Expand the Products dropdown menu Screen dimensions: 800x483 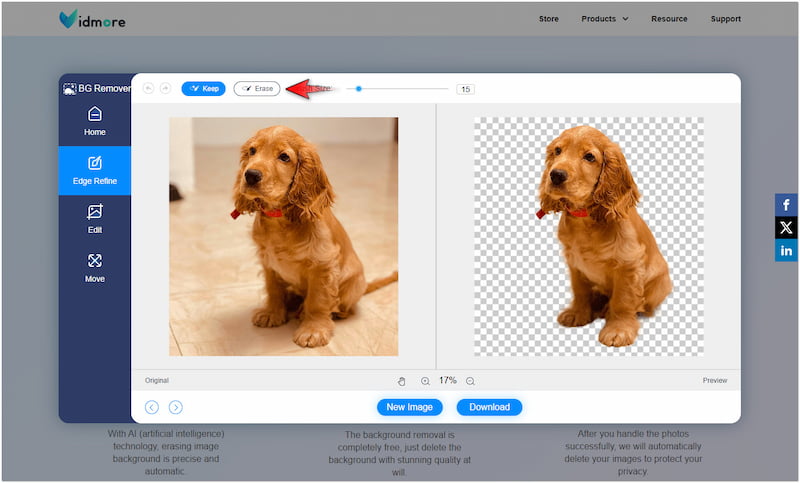tap(604, 19)
